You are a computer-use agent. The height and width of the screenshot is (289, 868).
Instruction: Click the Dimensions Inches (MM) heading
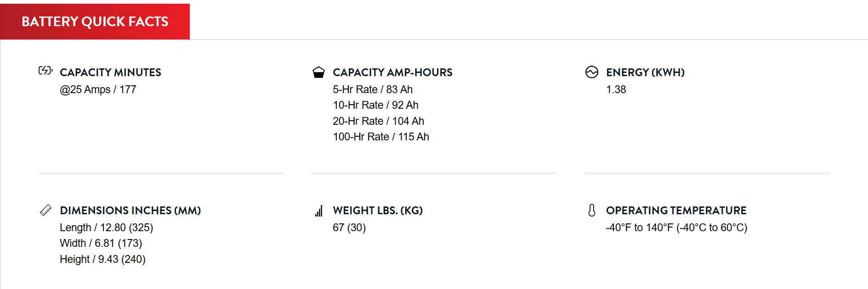130,211
